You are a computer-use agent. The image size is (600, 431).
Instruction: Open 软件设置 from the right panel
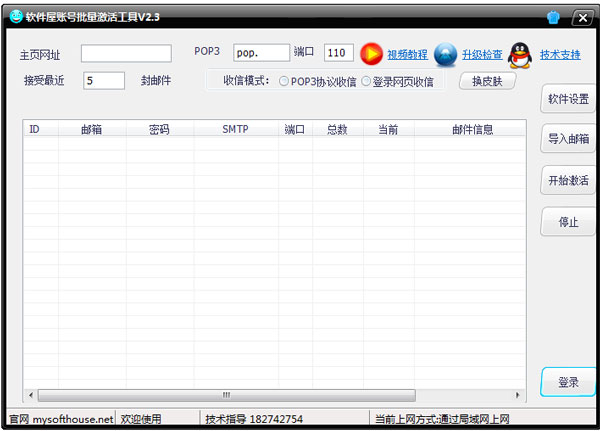[568, 99]
